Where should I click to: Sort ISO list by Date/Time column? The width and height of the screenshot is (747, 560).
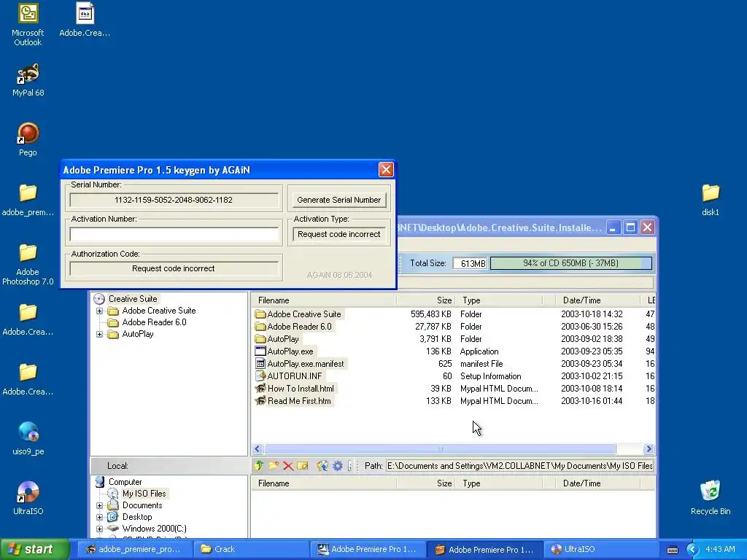click(x=598, y=300)
